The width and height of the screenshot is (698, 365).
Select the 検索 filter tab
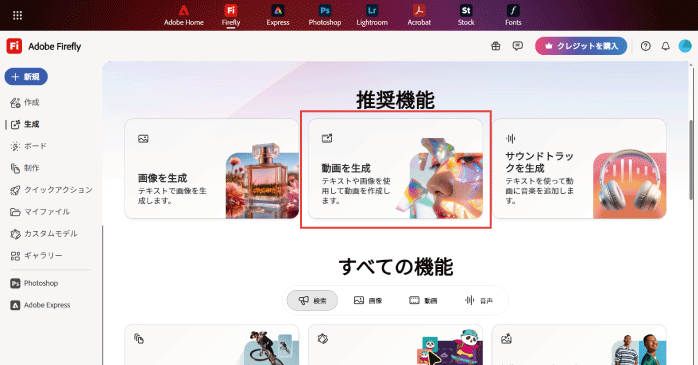coord(312,300)
